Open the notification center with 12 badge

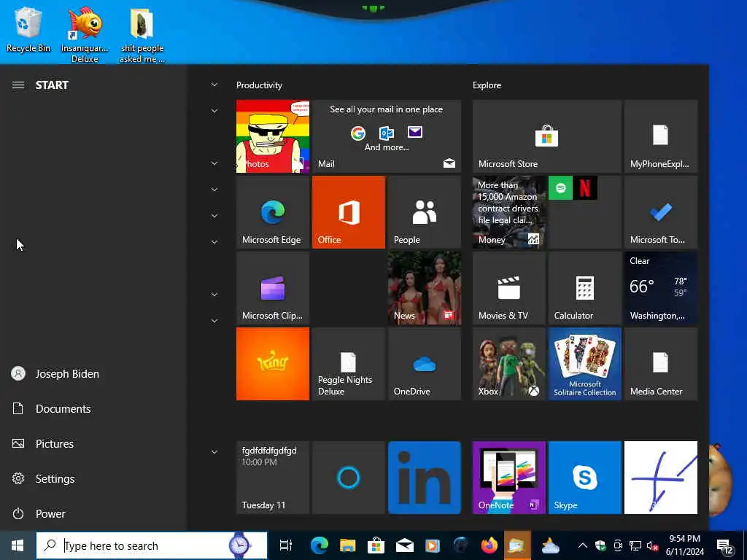tap(725, 545)
